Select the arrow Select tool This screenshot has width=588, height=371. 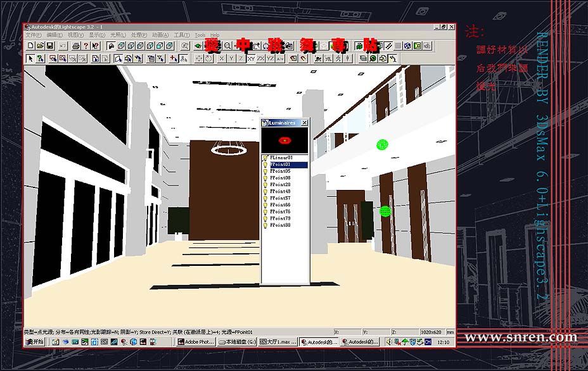(x=31, y=58)
